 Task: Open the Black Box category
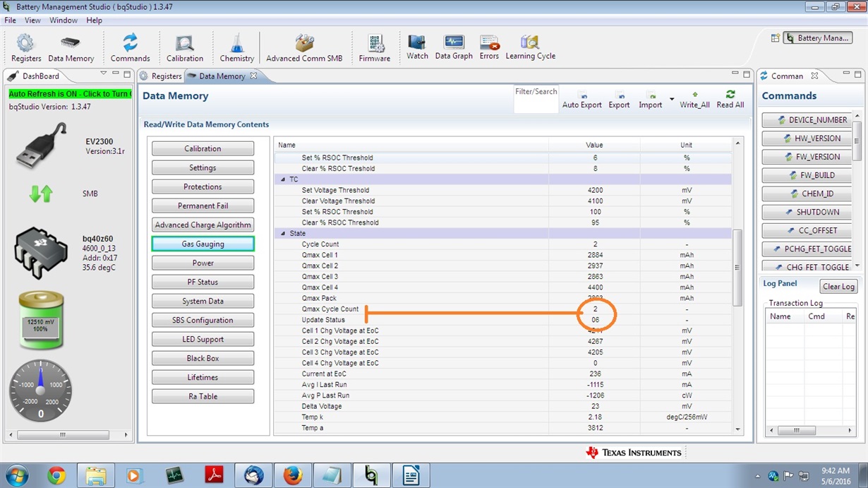(x=203, y=359)
